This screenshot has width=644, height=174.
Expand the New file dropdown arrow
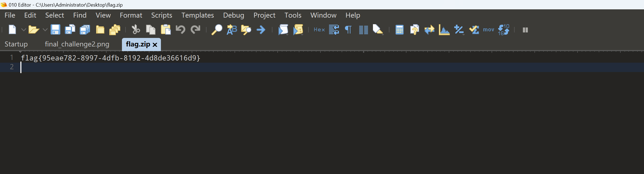pyautogui.click(x=24, y=30)
